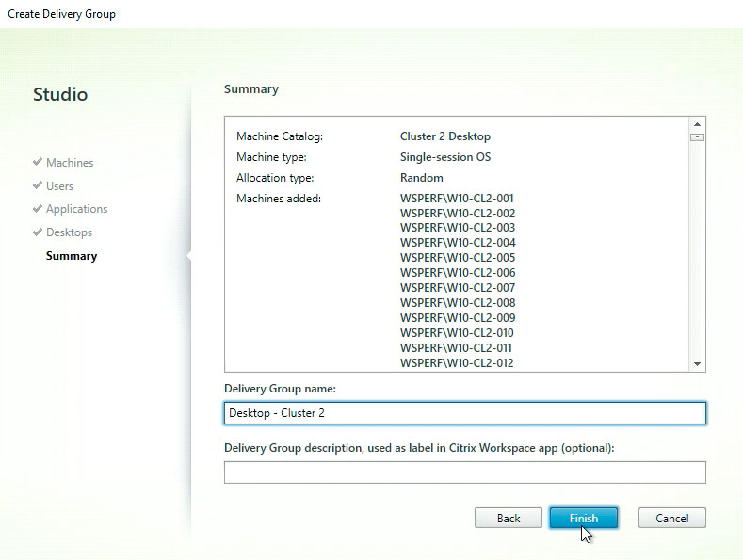Select the WSPERF\W10-CL2-001 machine entry
743x560 pixels.
click(x=457, y=198)
